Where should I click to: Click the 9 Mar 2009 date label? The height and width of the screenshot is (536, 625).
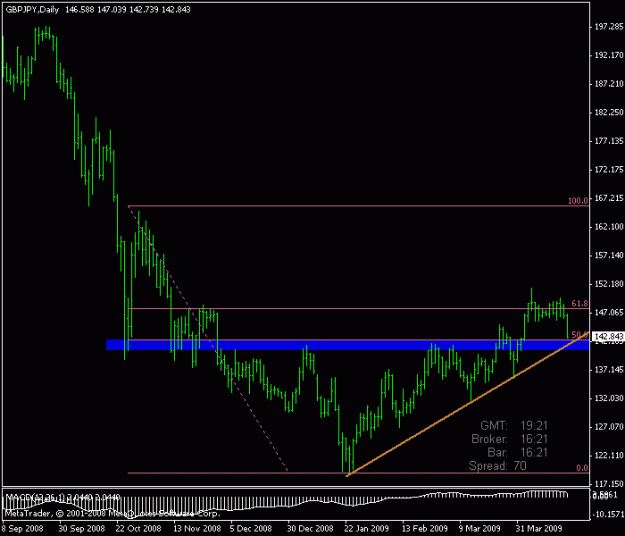click(x=480, y=529)
